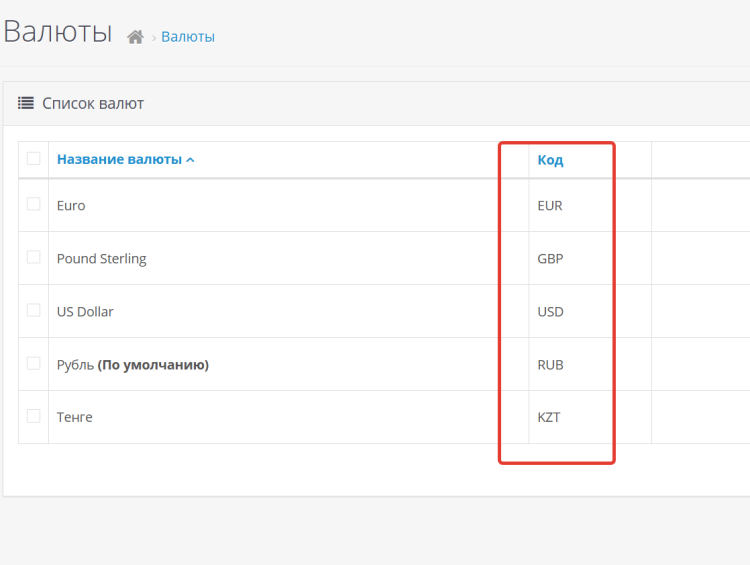Click the Рубль (По умолчанию) entry
Image resolution: width=750 pixels, height=565 pixels.
click(x=132, y=365)
